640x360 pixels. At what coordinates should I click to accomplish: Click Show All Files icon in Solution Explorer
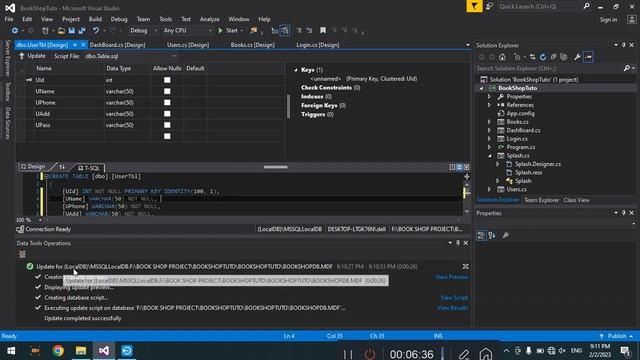(x=564, y=57)
